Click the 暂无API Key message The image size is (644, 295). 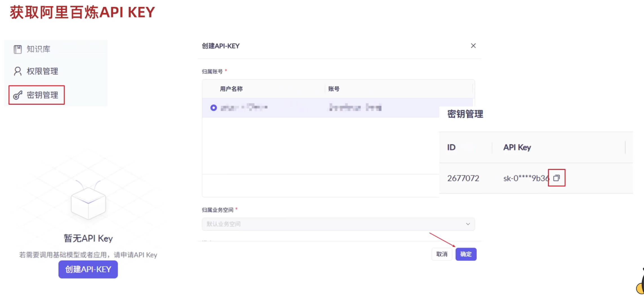click(x=88, y=238)
